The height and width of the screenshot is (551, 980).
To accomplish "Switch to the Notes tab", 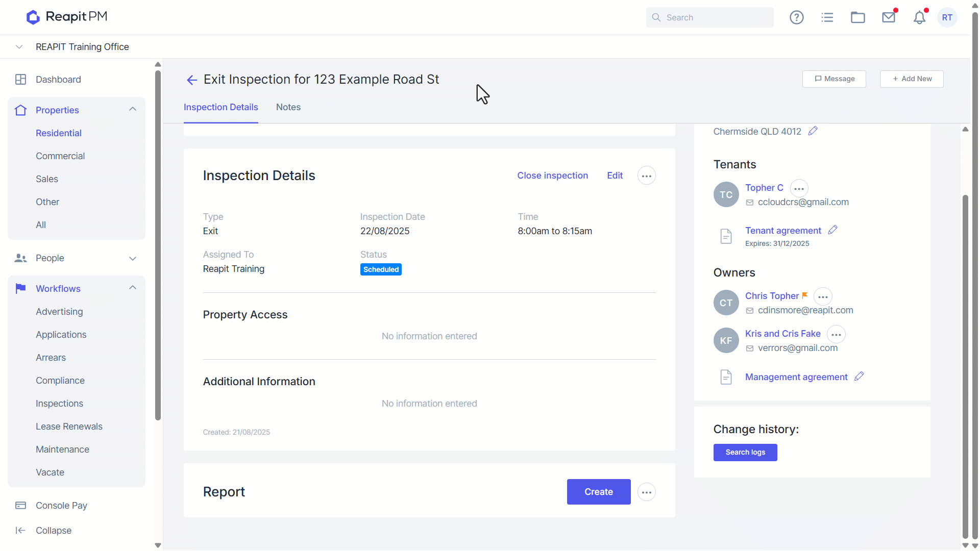I will [288, 107].
